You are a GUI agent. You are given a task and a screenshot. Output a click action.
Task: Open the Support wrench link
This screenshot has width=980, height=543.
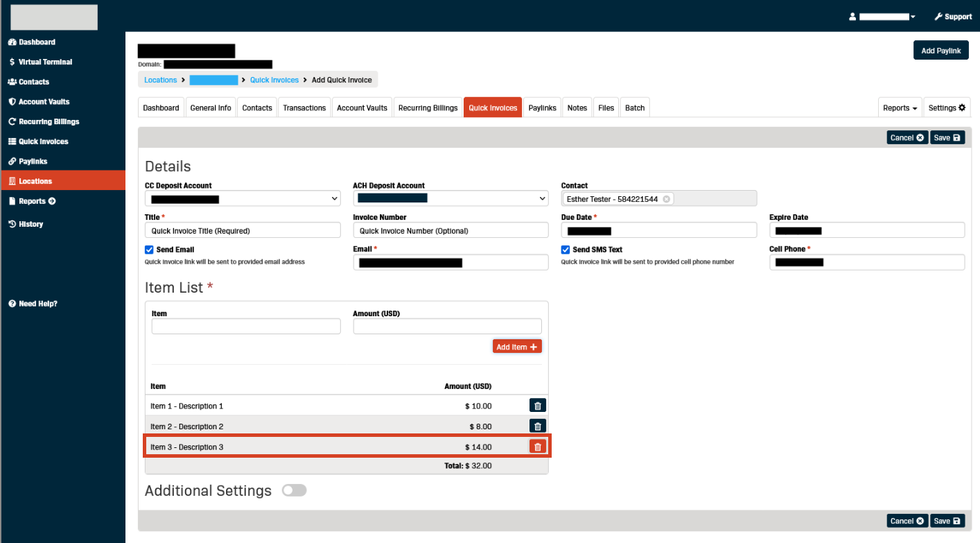click(x=953, y=17)
